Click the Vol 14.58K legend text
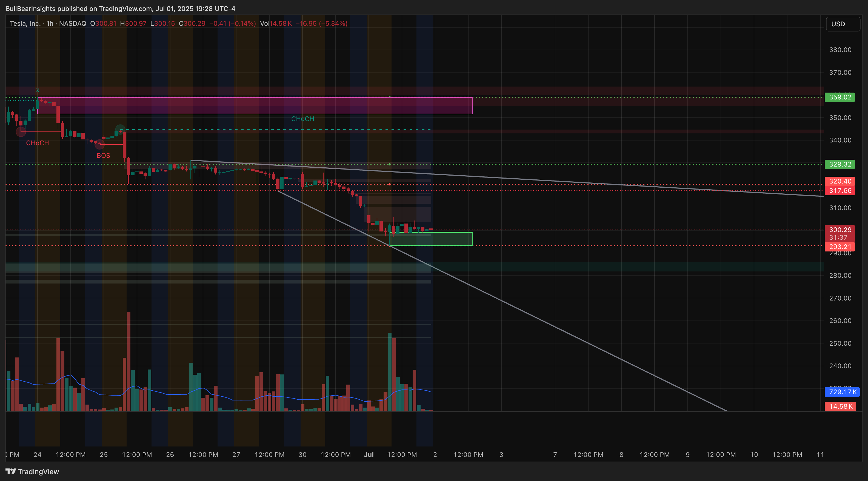Viewport: 868px width, 481px height. (276, 24)
